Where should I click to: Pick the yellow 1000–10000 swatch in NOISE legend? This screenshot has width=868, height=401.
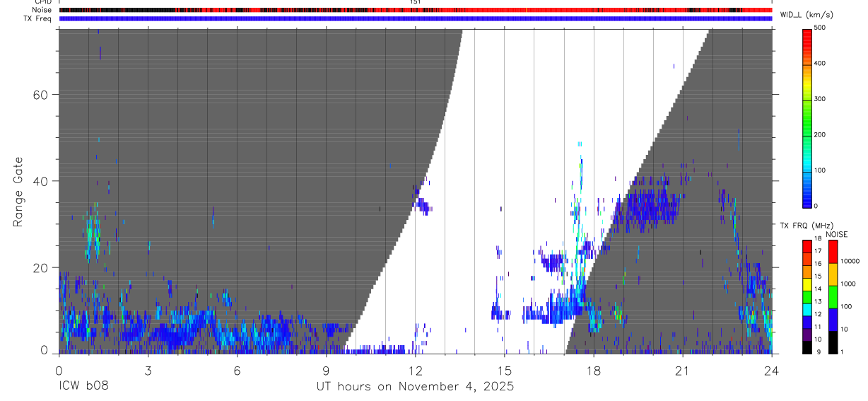coord(833,274)
